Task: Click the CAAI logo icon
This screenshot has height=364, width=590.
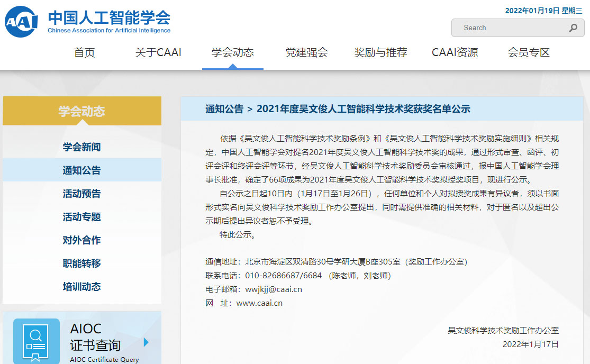Action: [x=22, y=22]
